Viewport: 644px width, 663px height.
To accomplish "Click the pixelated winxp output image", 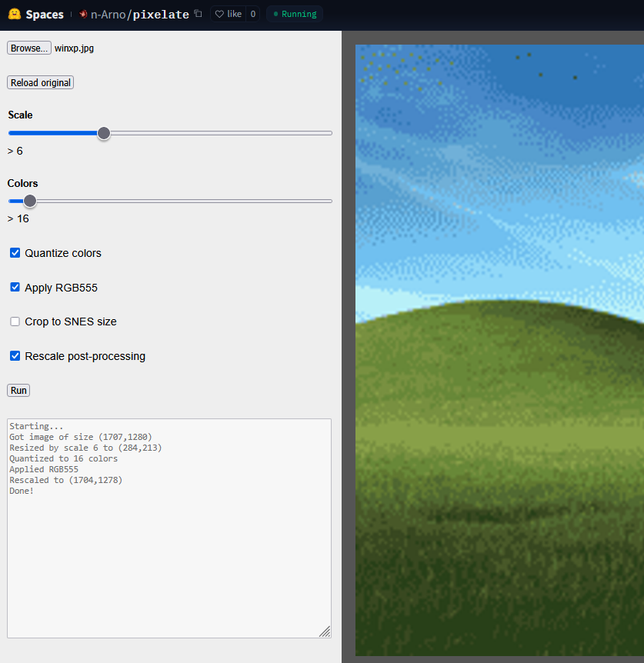I will click(x=499, y=350).
